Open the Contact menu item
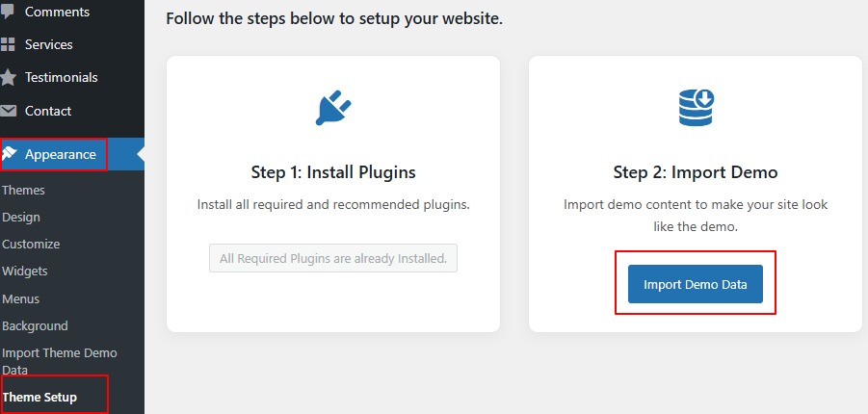Image resolution: width=868 pixels, height=414 pixels. point(48,111)
